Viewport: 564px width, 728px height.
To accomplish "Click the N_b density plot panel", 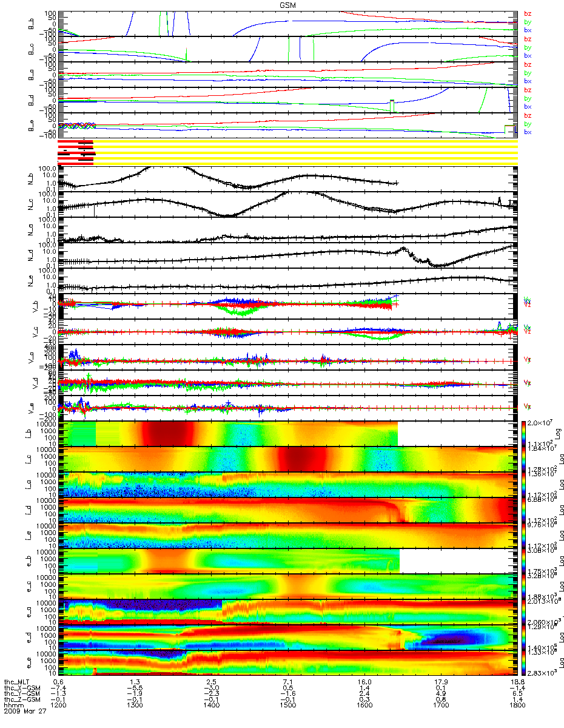I will pos(287,180).
